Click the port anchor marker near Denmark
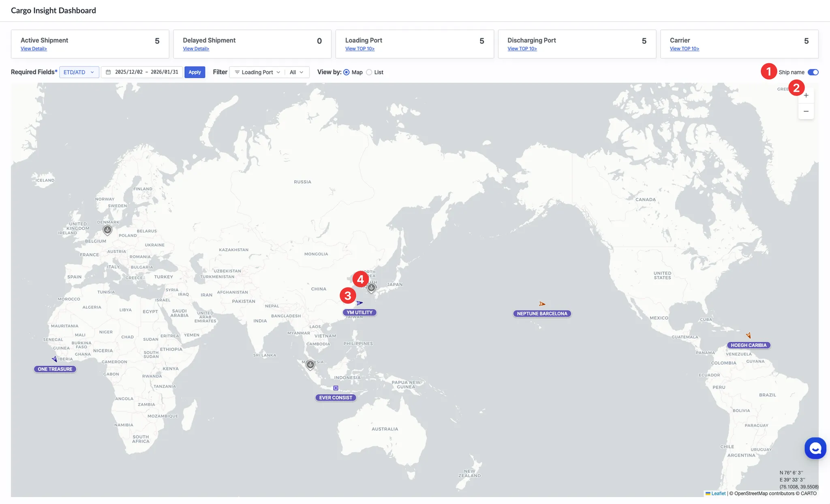The height and width of the screenshot is (504, 830). 107,230
